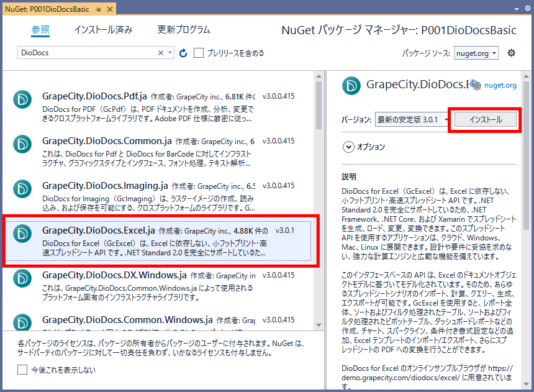Image resolution: width=534 pixels, height=392 pixels.
Task: Switch to the インストール済み tab
Action: pyautogui.click(x=104, y=30)
